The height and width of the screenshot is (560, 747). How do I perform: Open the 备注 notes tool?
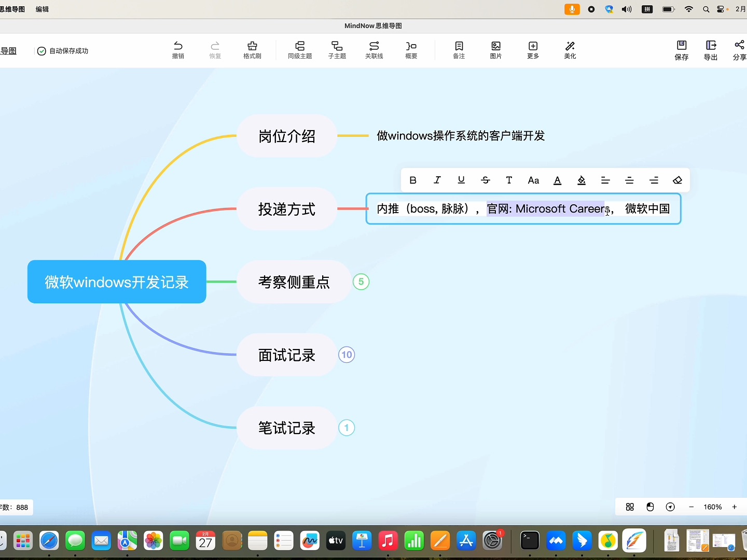pos(459,50)
